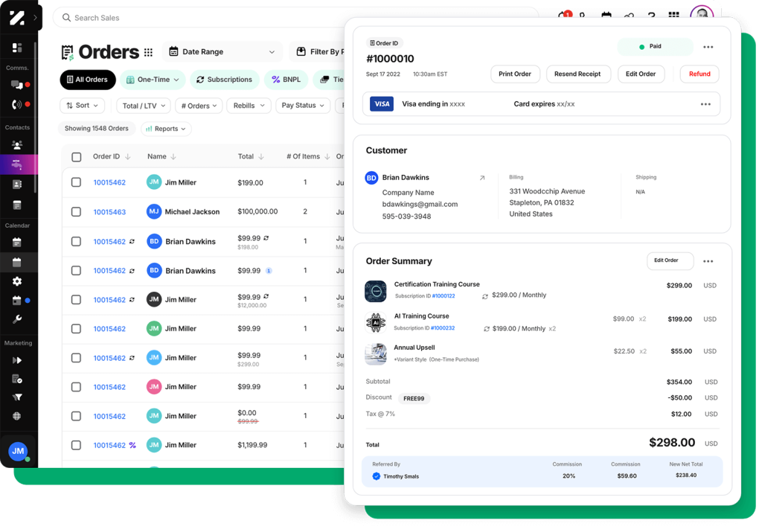Open order 10015463 link
The height and width of the screenshot is (532, 762).
click(109, 212)
